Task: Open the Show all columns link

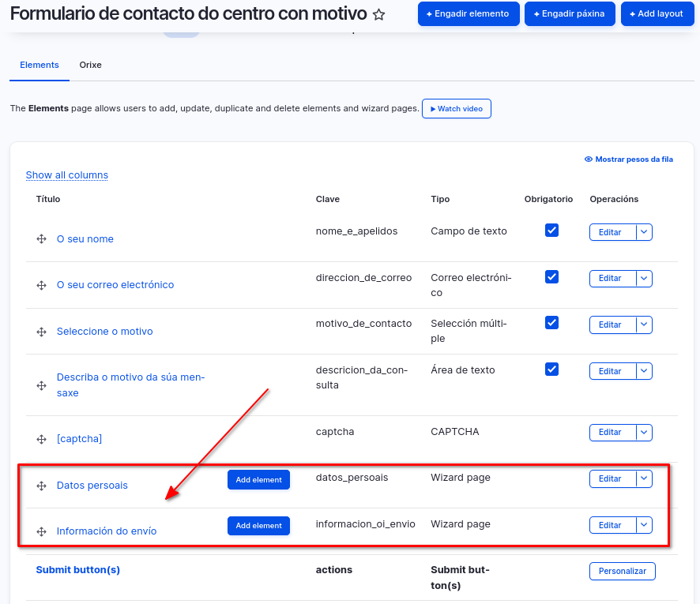Action: [x=67, y=175]
